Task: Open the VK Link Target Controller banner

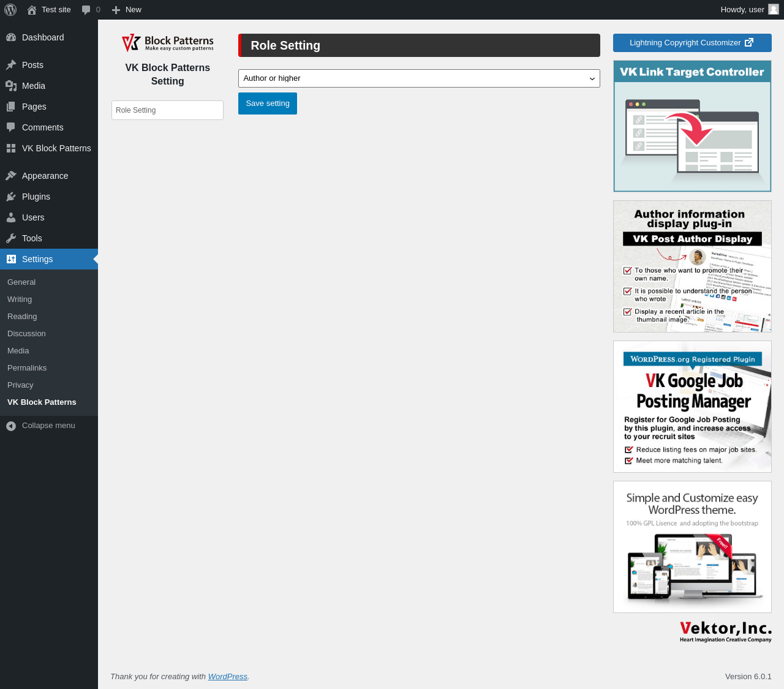Action: coord(692,126)
